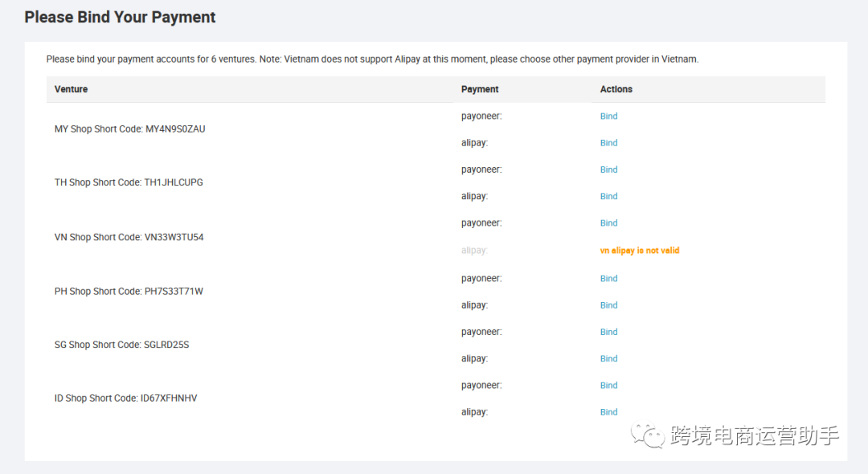This screenshot has height=474, width=868.
Task: Bind Alipay for the SG shop
Action: coord(608,358)
